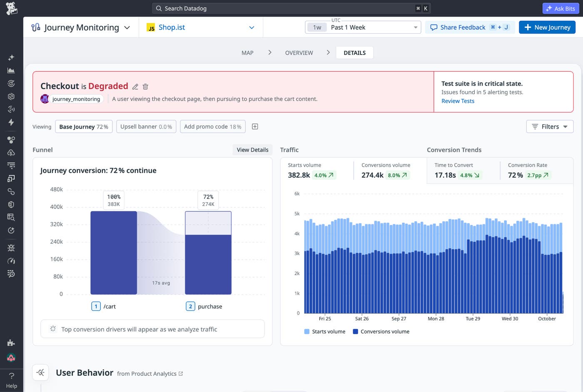Open the puzzle piece integrations icon
The image size is (583, 392).
click(11, 343)
